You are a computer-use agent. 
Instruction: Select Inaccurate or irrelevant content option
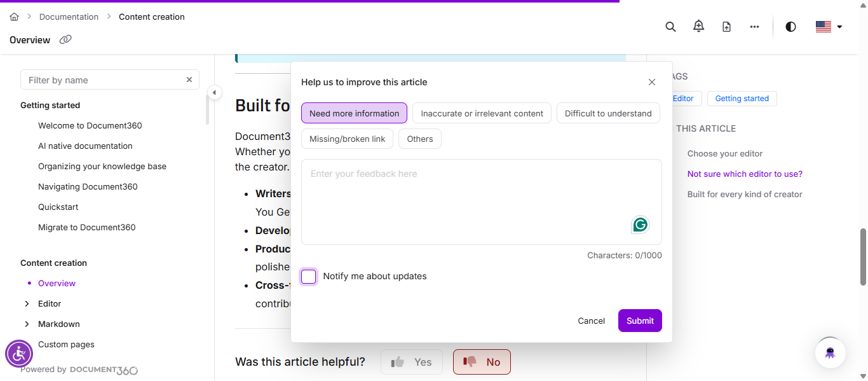pos(482,113)
